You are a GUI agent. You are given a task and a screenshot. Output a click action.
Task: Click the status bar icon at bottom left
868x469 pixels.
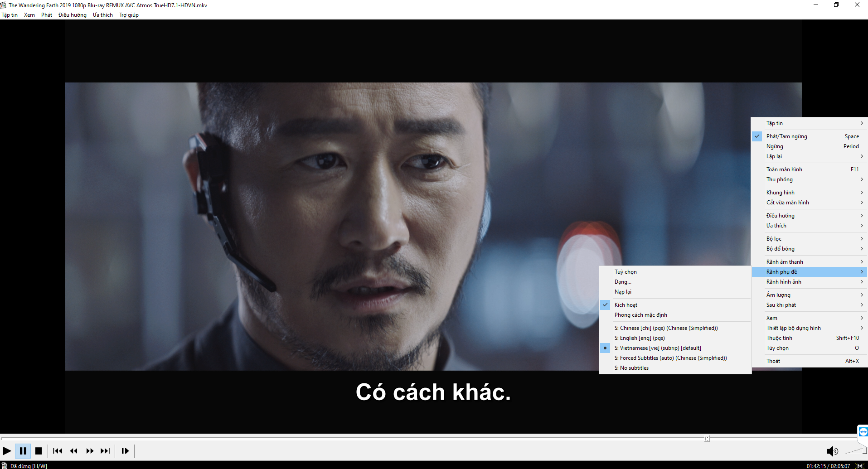[5, 465]
